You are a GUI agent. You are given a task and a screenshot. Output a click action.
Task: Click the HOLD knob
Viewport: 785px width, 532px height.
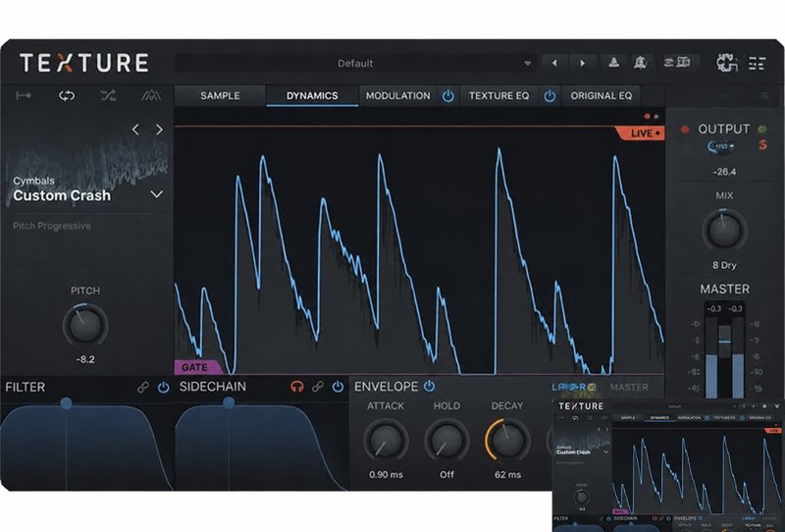click(446, 441)
